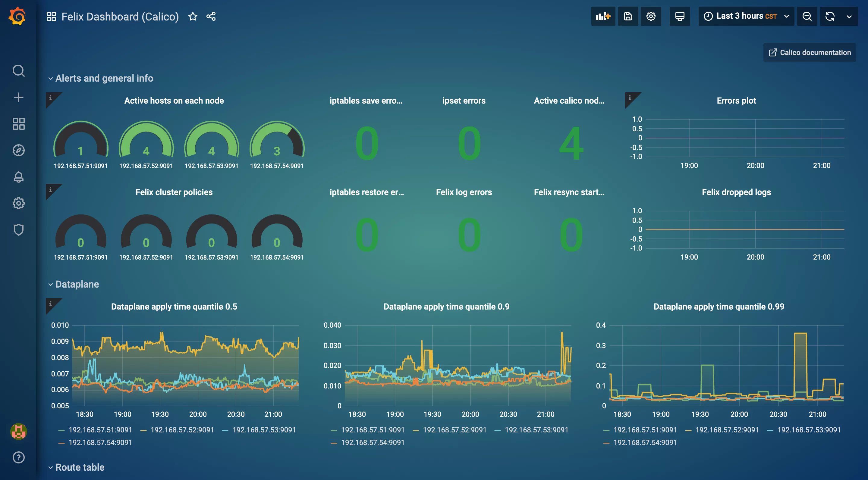This screenshot has width=868, height=480.
Task: Toggle 192.168.57.52:9091 series in quantile 0.5 legend
Action: [182, 430]
